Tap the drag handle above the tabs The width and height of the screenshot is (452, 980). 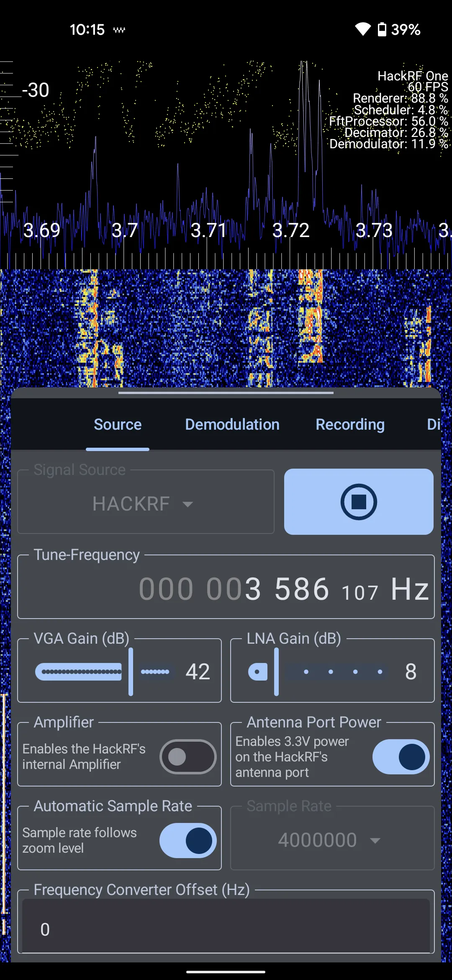point(226,393)
